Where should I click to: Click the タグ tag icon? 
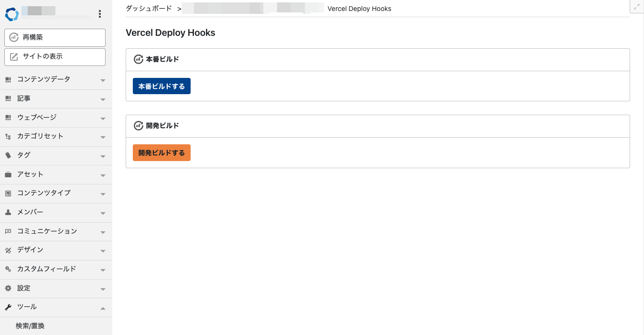point(8,155)
